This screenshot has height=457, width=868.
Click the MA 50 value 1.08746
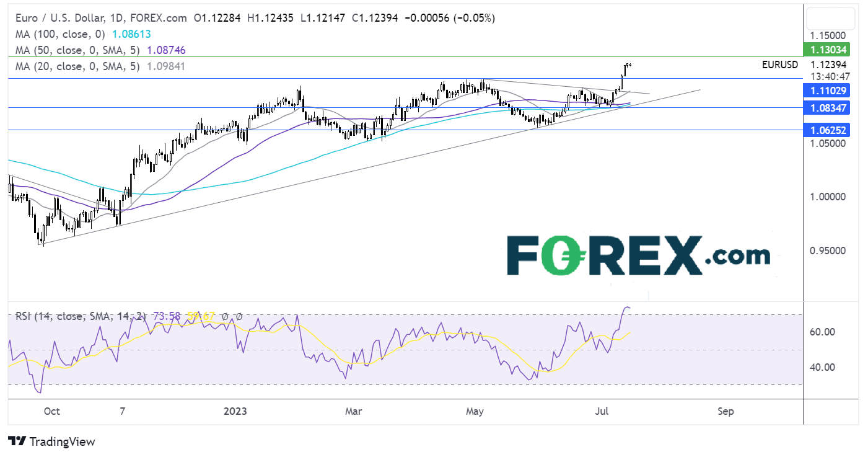[165, 50]
